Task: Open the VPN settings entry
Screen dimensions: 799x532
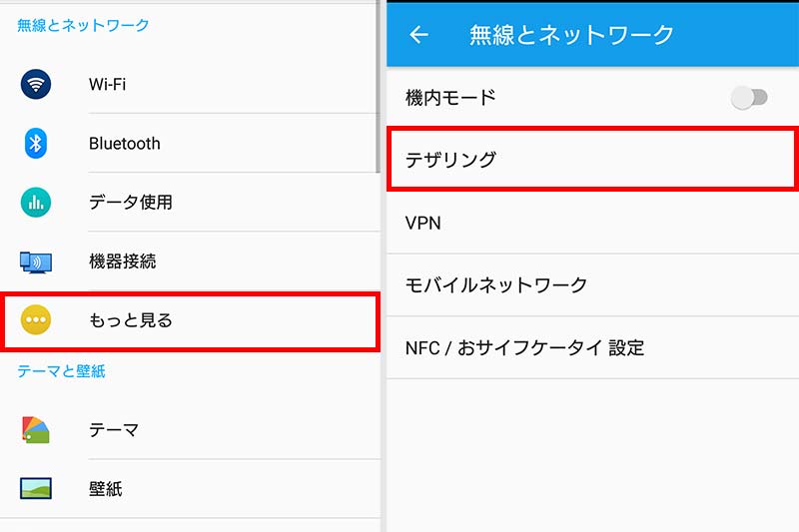Action: [x=592, y=223]
